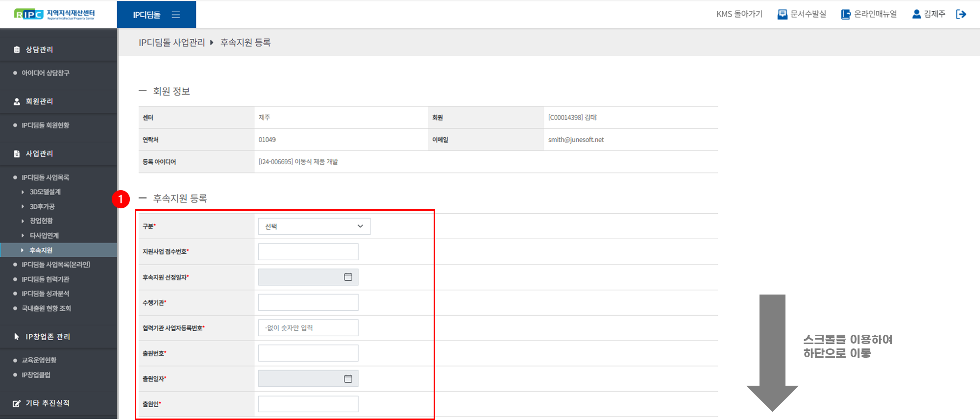The height and width of the screenshot is (420, 980).
Task: Click KMS 돌아가기 link
Action: (739, 14)
